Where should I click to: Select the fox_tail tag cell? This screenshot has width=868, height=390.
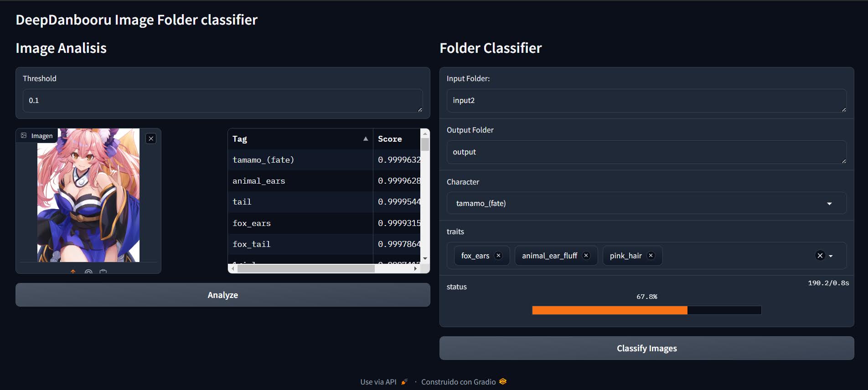pos(300,244)
